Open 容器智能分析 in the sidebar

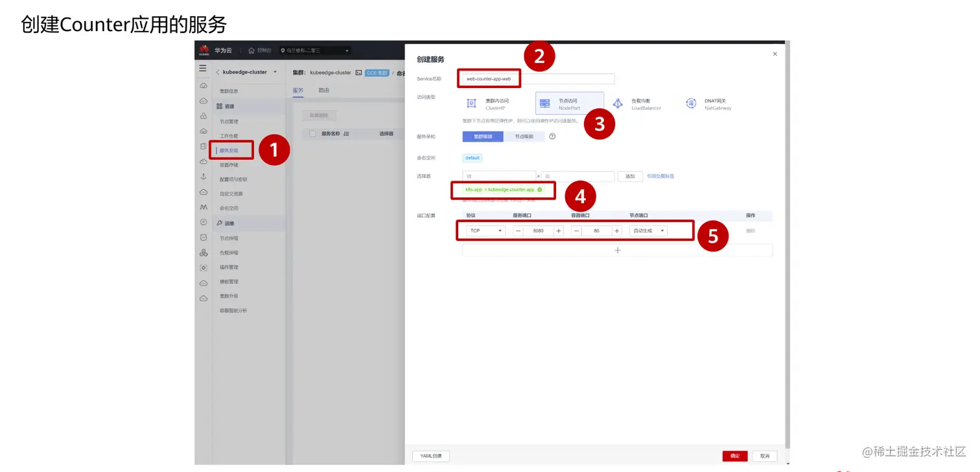[x=233, y=311]
